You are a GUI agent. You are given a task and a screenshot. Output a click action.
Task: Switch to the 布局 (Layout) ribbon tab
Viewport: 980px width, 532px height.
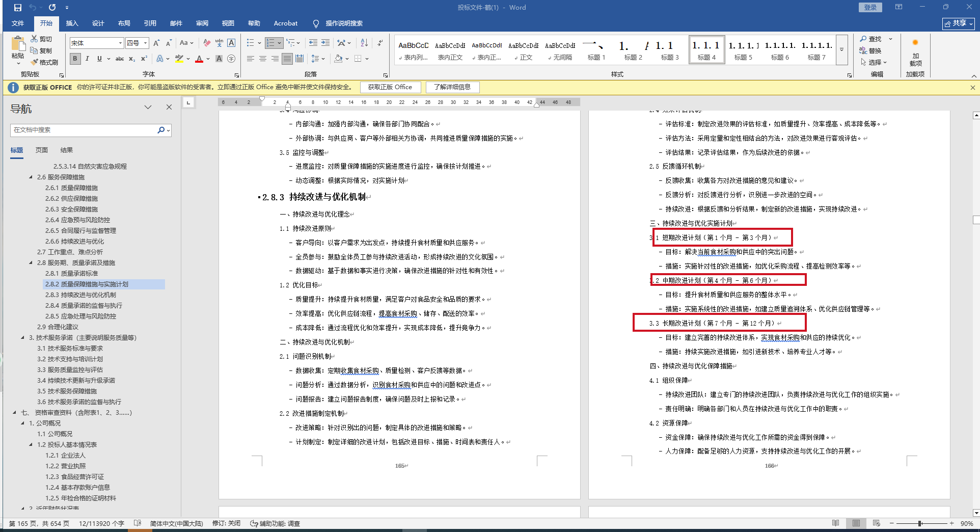124,23
